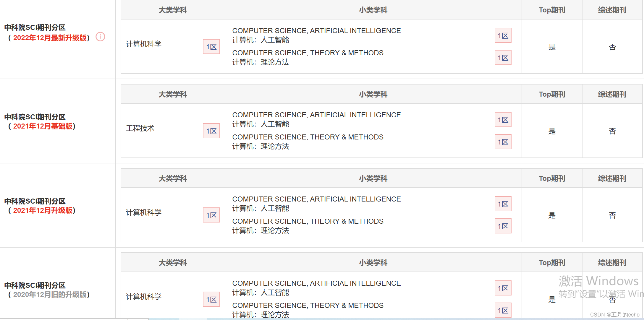The width and height of the screenshot is (644, 320).
Task: Click the gray 2020年12月旧的升级版 label
Action: pos(50,295)
